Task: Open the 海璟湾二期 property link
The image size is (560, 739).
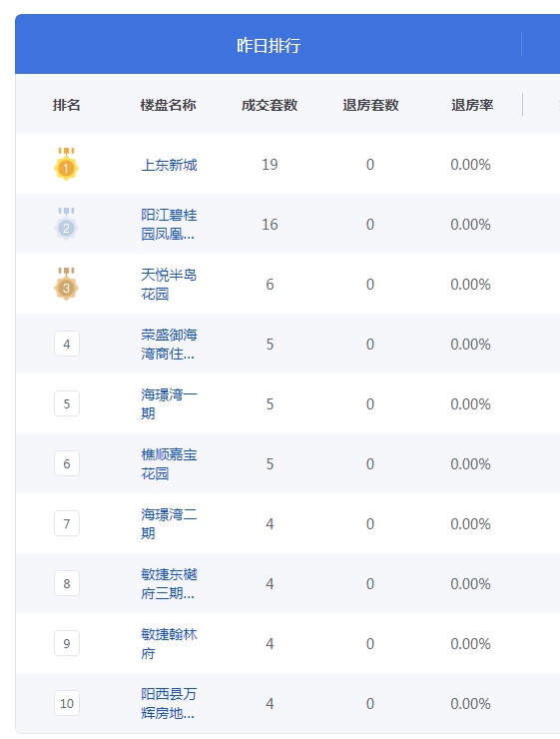Action: [x=169, y=523]
